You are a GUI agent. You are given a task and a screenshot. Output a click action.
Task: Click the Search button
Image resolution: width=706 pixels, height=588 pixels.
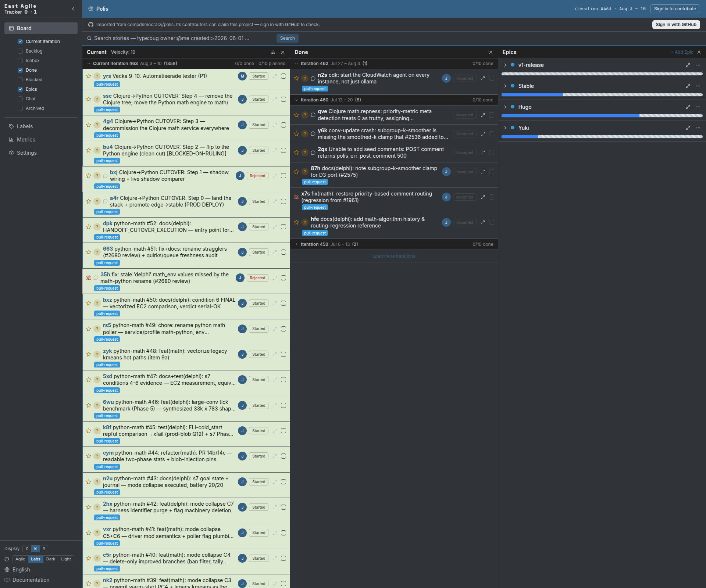[288, 38]
